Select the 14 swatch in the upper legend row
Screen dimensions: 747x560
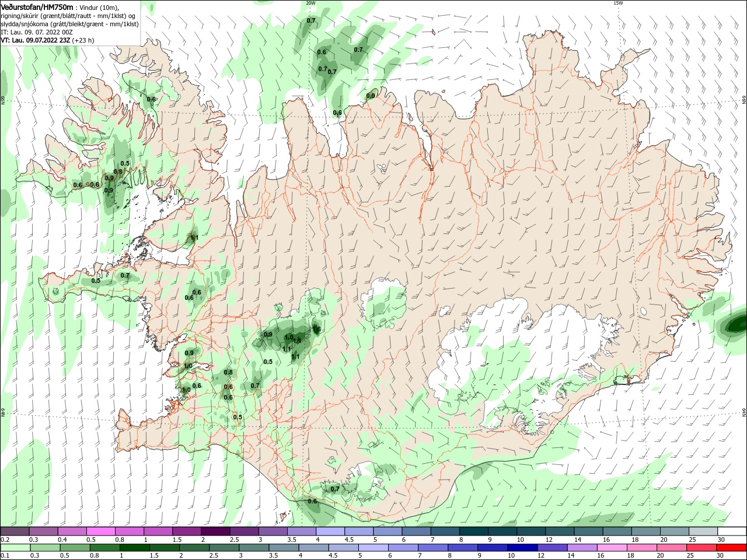(x=589, y=531)
